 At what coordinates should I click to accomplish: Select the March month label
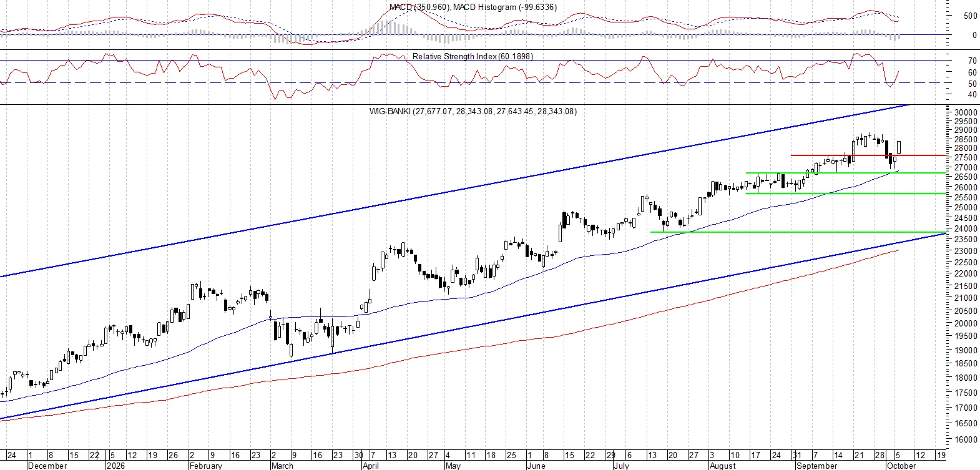(282, 466)
